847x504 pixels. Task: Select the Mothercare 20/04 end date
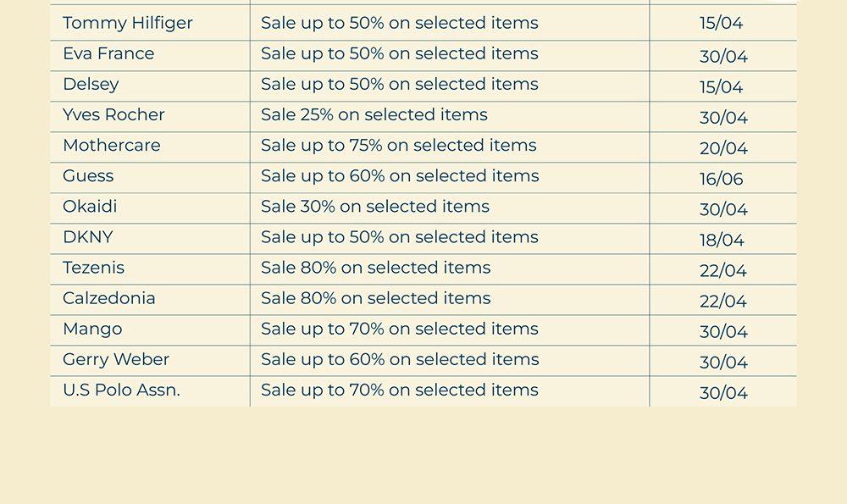723,148
